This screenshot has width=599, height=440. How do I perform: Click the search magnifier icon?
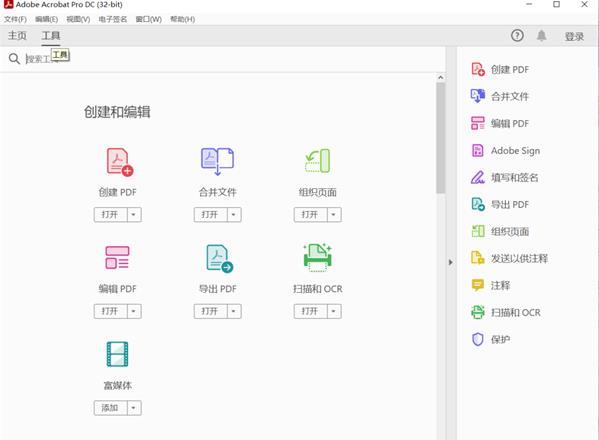click(14, 59)
